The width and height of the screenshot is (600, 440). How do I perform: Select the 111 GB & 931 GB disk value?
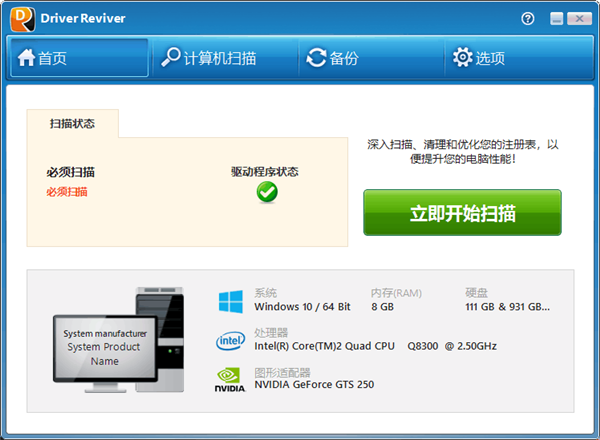pyautogui.click(x=507, y=307)
